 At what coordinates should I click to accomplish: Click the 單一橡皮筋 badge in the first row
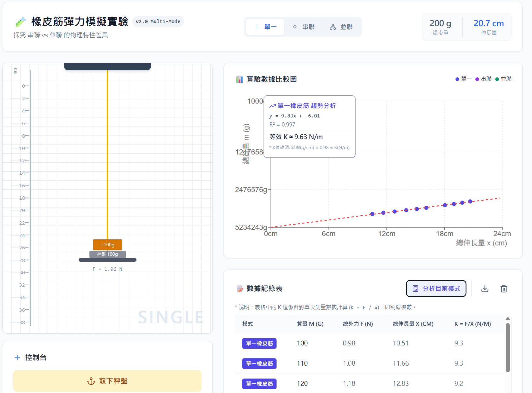tap(259, 343)
